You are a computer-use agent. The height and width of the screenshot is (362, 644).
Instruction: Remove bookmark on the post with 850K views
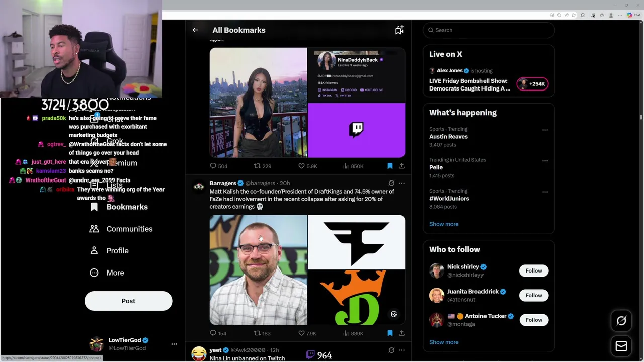[390, 166]
